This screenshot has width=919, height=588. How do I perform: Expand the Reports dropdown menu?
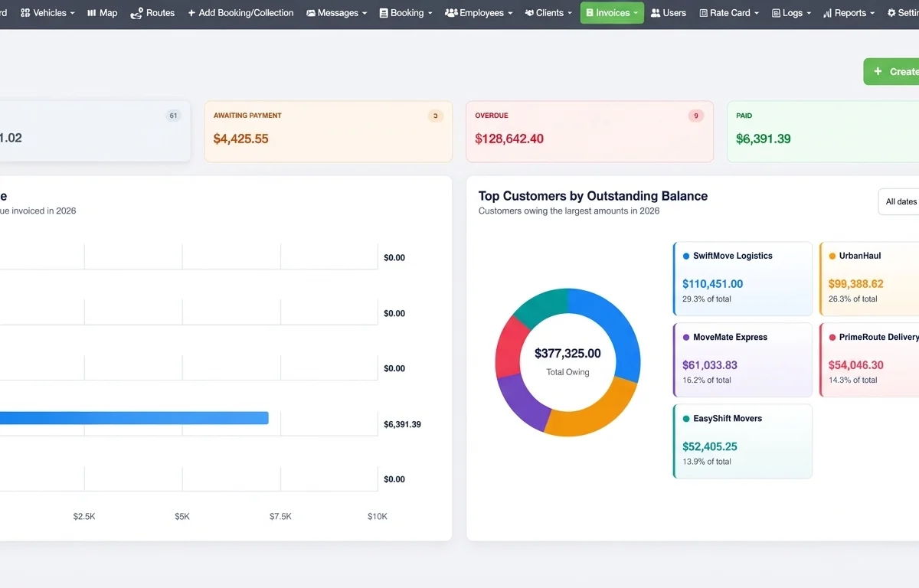coord(849,13)
